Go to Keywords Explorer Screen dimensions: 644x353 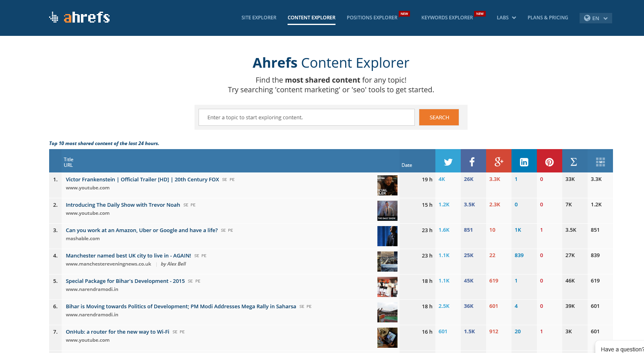447,18
